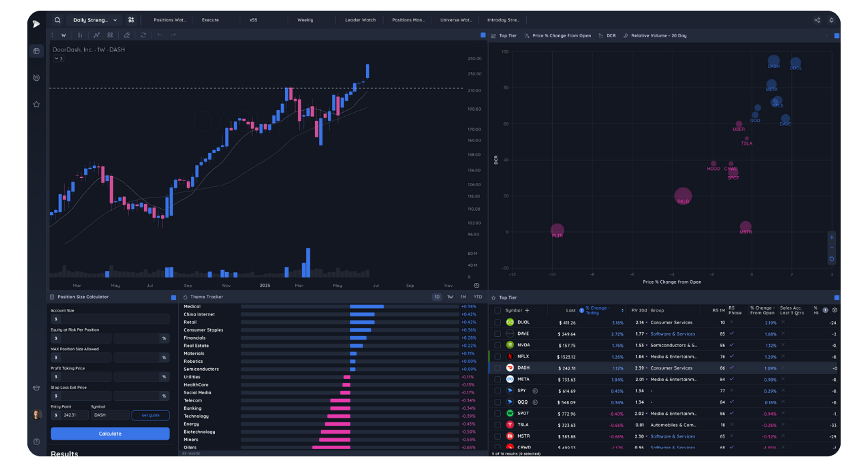The width and height of the screenshot is (868, 467).
Task: Tick the NVDA row checkbox
Action: [497, 345]
